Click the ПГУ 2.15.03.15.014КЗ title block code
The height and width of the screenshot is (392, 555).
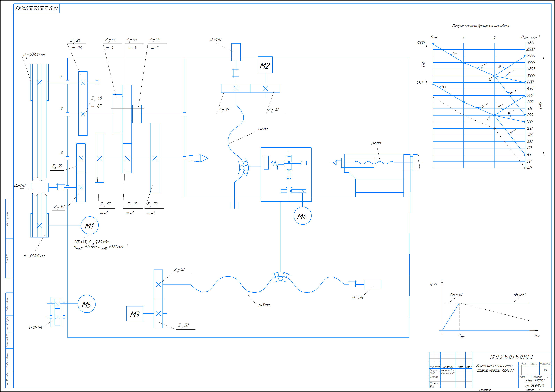point(511,357)
